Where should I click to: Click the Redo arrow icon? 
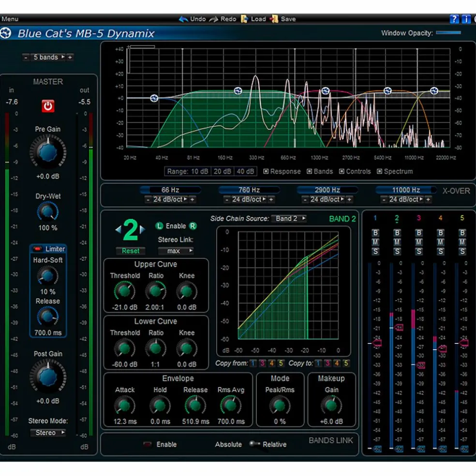coord(214,19)
